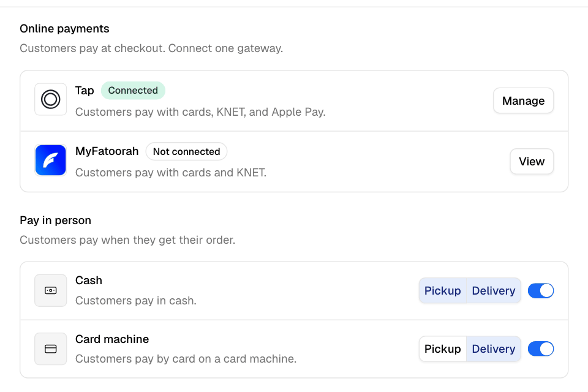Click the Cash method title

point(88,280)
